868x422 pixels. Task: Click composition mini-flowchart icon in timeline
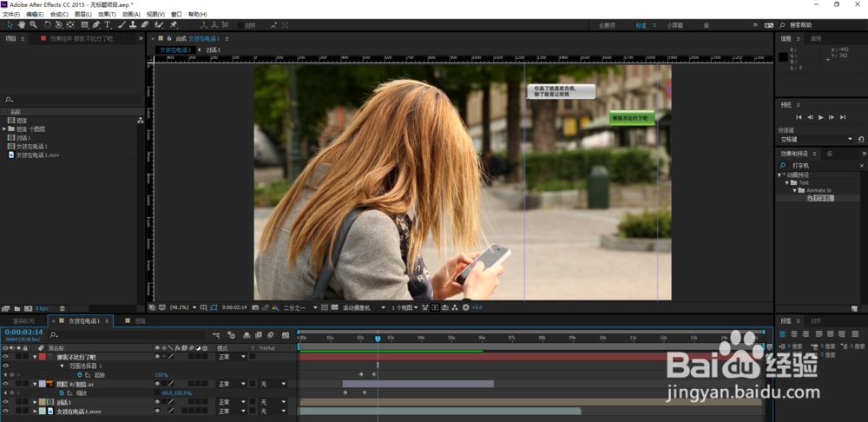coord(216,335)
